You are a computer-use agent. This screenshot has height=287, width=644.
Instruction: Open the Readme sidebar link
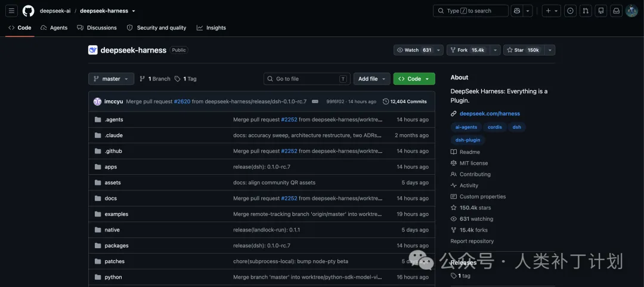(465, 152)
